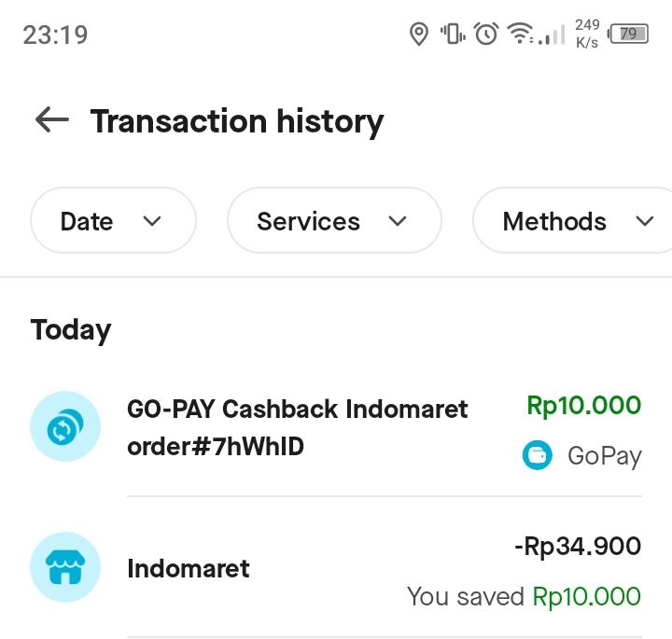Tap the -Rp34.900 amount

(578, 547)
